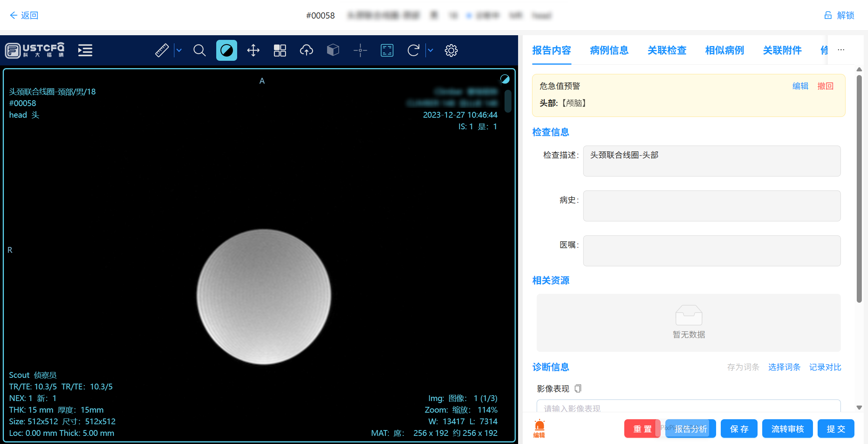Click the 撤回 link in critical alert
This screenshot has width=868, height=444.
[x=825, y=86]
